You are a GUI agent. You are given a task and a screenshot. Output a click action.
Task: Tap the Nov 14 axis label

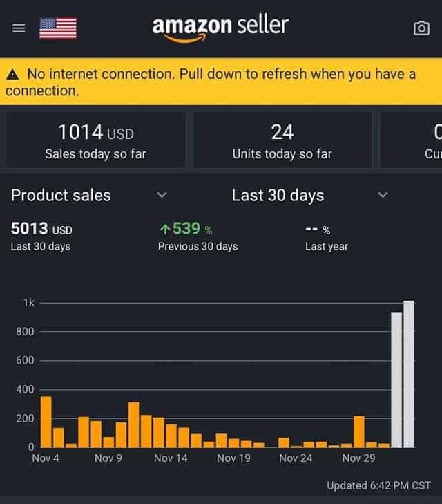[171, 458]
